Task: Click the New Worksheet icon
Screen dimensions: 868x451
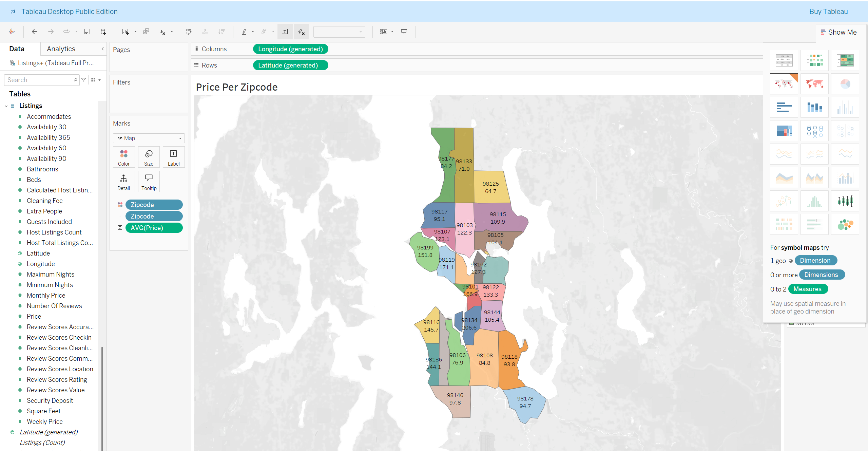Action: click(125, 32)
